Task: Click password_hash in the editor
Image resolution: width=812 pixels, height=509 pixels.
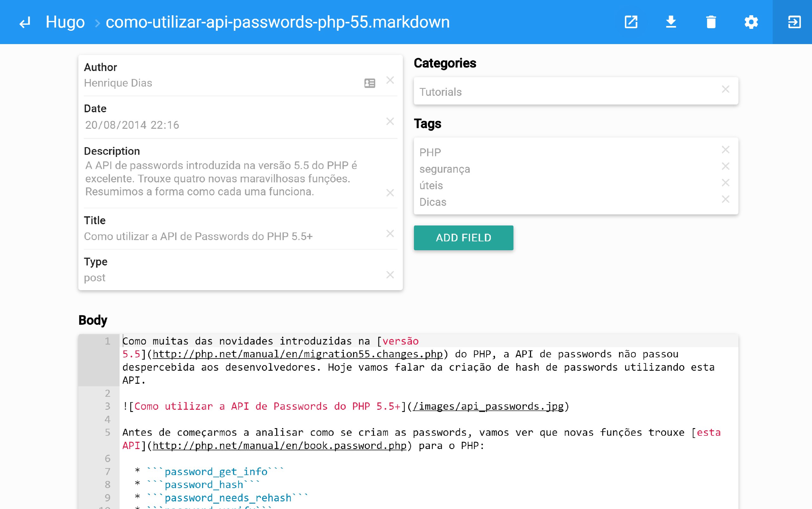Action: pos(204,485)
